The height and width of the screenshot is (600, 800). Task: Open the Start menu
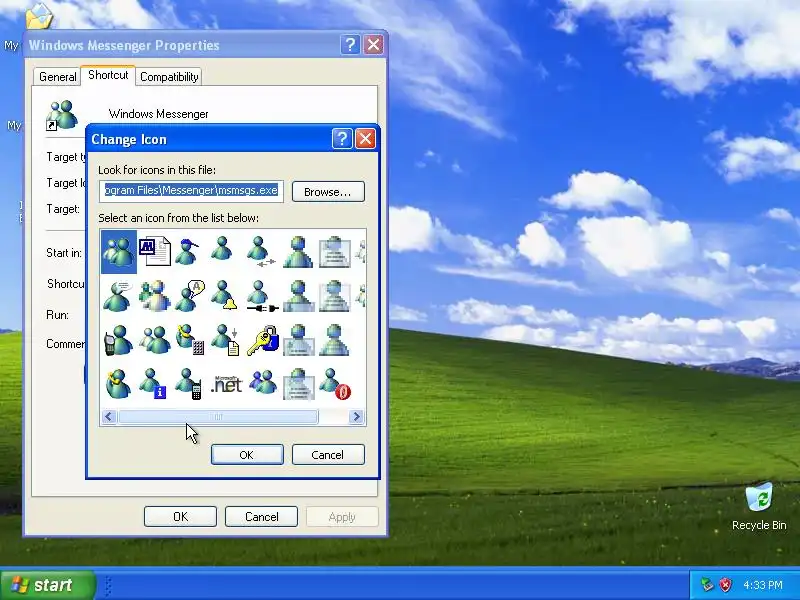pyautogui.click(x=48, y=585)
